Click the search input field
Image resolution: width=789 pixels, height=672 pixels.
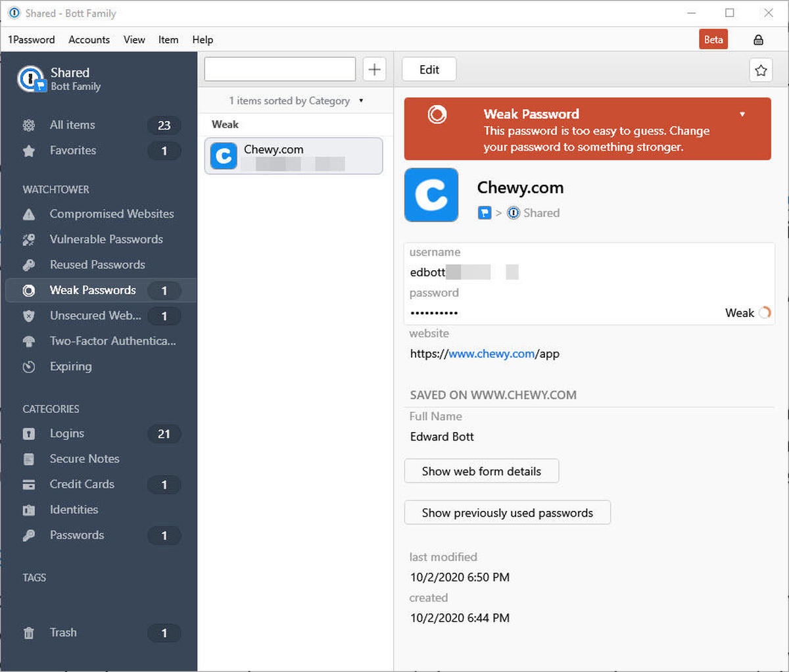pyautogui.click(x=279, y=70)
